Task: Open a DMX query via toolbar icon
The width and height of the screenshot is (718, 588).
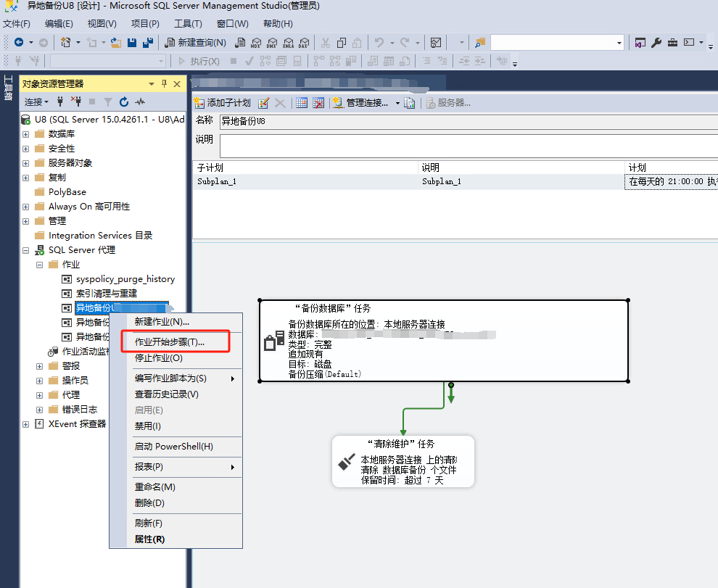Action: click(272, 43)
